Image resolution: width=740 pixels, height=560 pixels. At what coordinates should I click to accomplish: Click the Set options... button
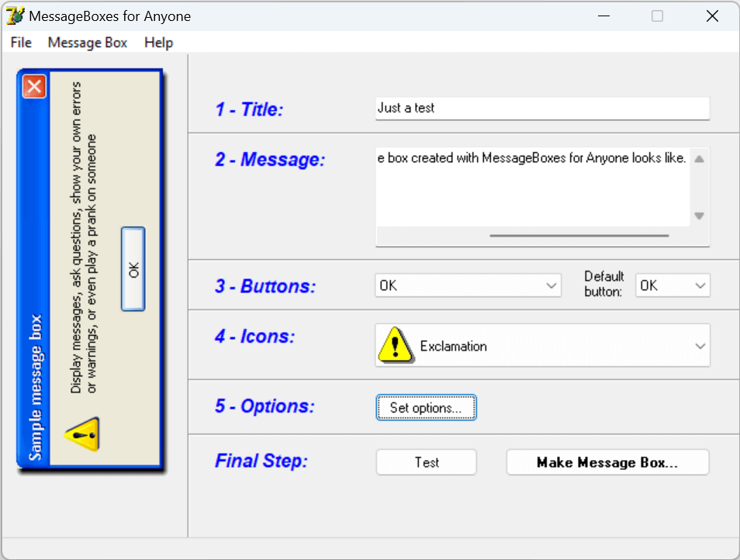(426, 407)
